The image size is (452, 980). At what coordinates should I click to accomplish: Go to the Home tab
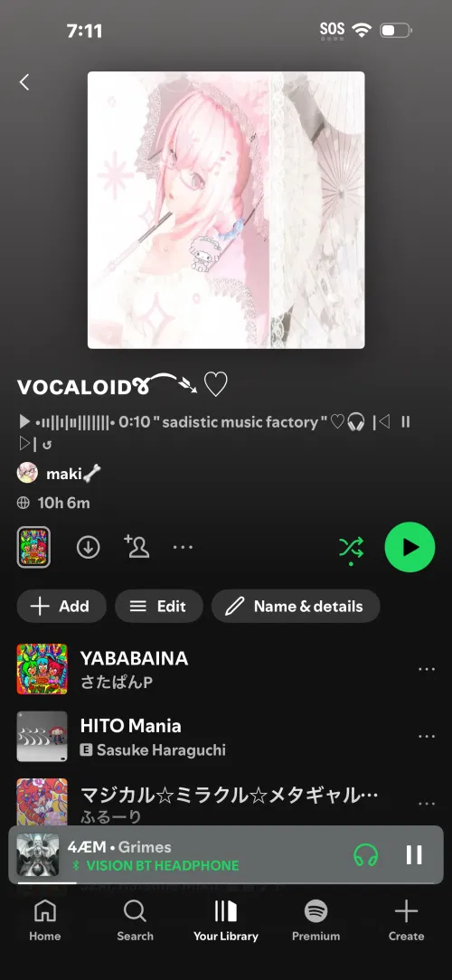click(45, 920)
